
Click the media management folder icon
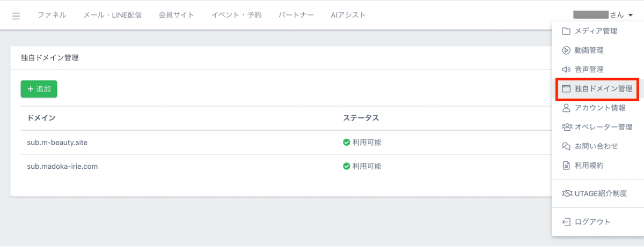coord(566,31)
